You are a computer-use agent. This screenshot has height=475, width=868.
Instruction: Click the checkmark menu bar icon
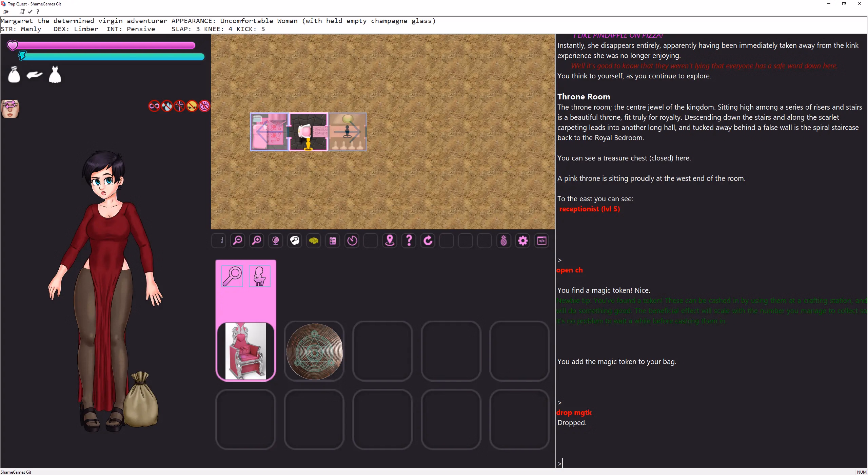tap(30, 12)
